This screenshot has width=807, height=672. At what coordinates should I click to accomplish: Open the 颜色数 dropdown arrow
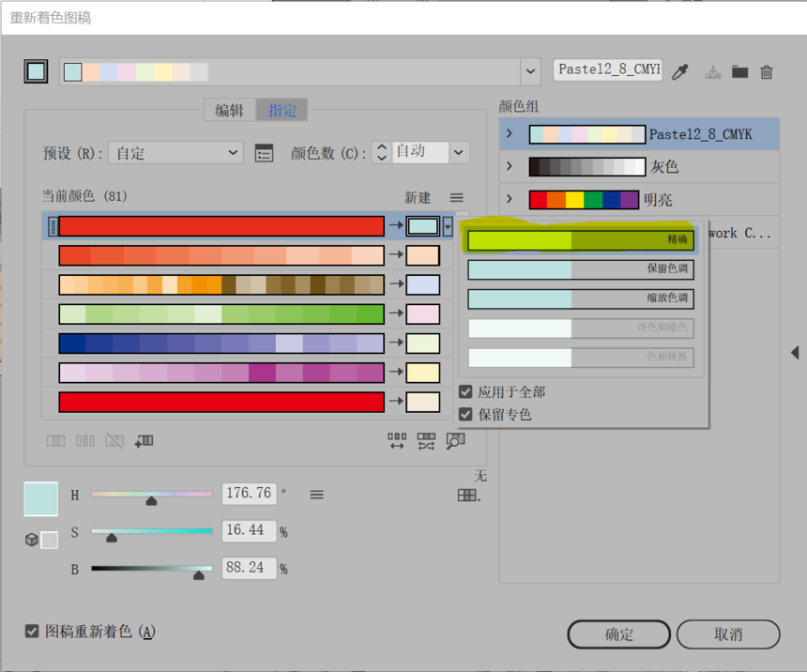click(x=459, y=152)
